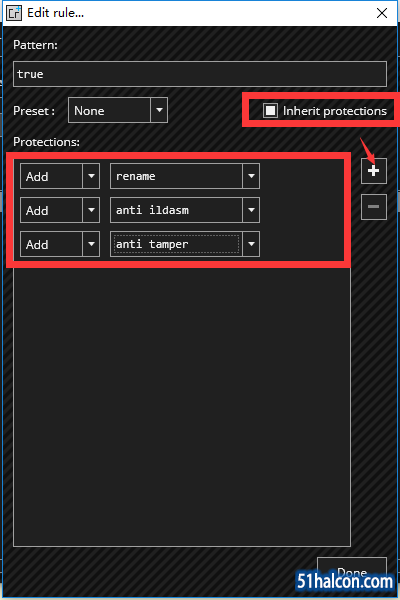Close the Edit rule dialog
Viewport: 400px width, 600px height.
(382, 13)
